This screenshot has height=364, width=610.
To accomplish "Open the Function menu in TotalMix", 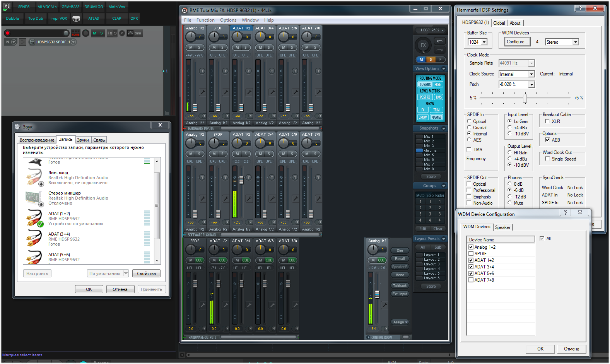I will coord(205,20).
